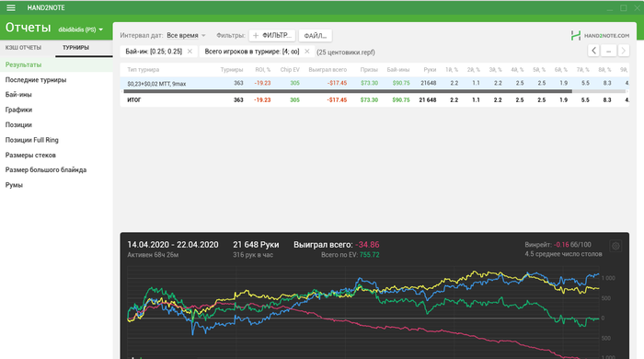Open graph settings gear icon
The image size is (644, 359).
(615, 246)
